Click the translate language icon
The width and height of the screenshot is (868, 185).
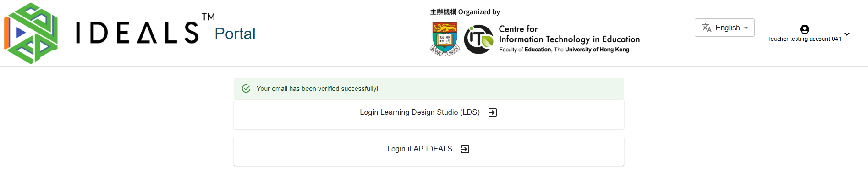pyautogui.click(x=706, y=28)
